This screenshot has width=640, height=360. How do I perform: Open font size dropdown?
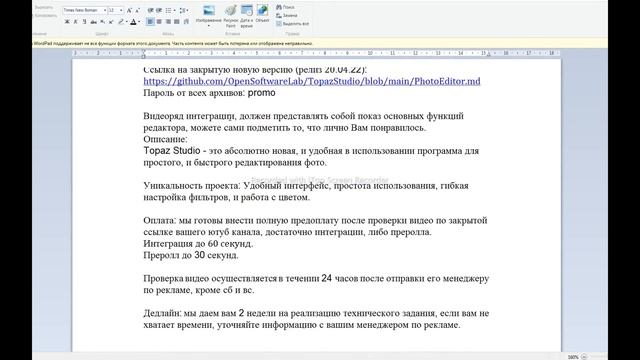point(121,10)
